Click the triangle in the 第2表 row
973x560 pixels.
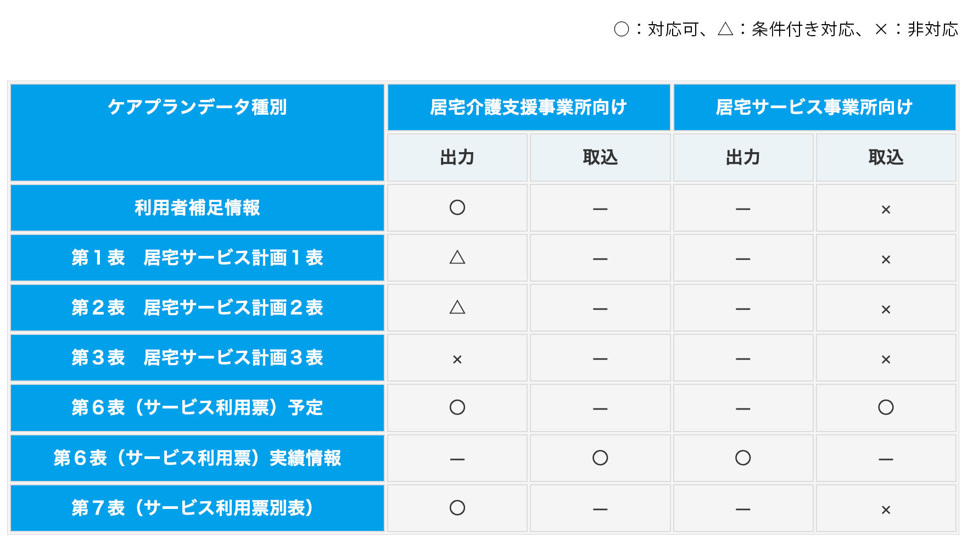pyautogui.click(x=457, y=307)
